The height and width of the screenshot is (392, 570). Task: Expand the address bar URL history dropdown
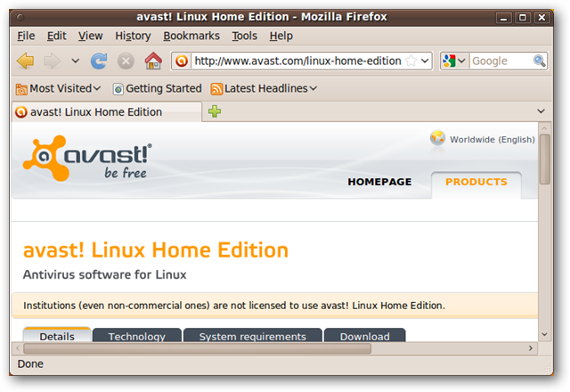tap(425, 61)
